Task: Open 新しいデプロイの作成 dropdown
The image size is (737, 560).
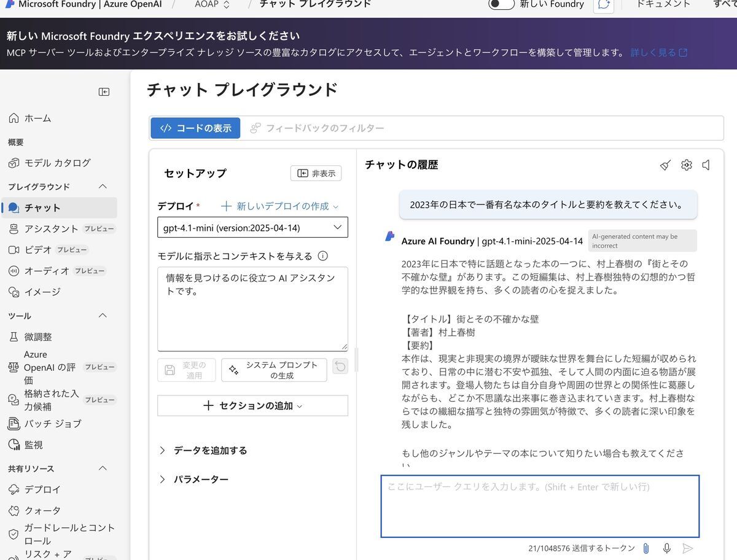Action: (x=279, y=206)
